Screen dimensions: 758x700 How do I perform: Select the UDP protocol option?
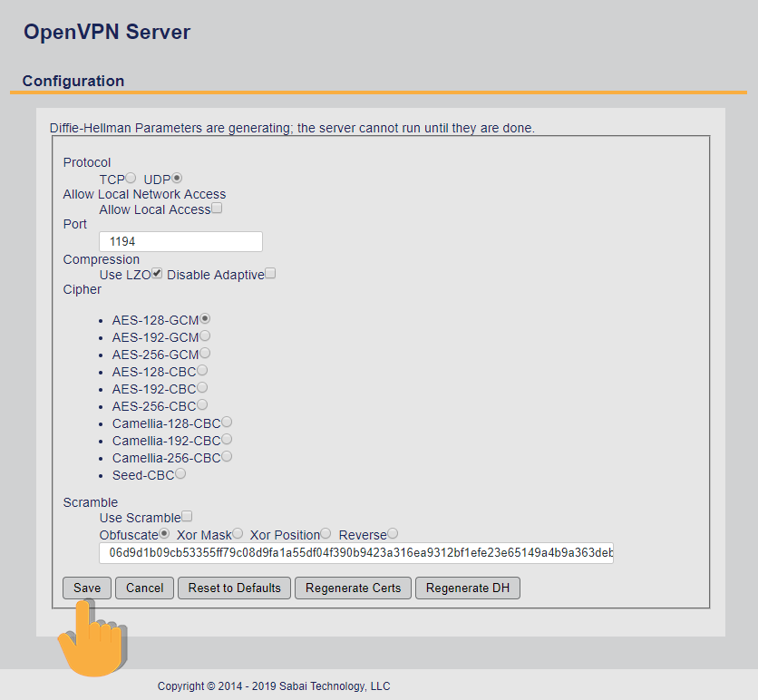[177, 179]
